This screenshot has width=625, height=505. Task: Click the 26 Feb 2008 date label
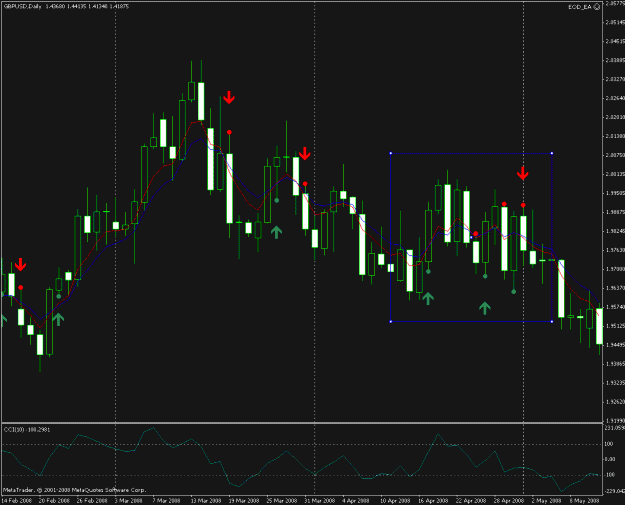[x=92, y=500]
